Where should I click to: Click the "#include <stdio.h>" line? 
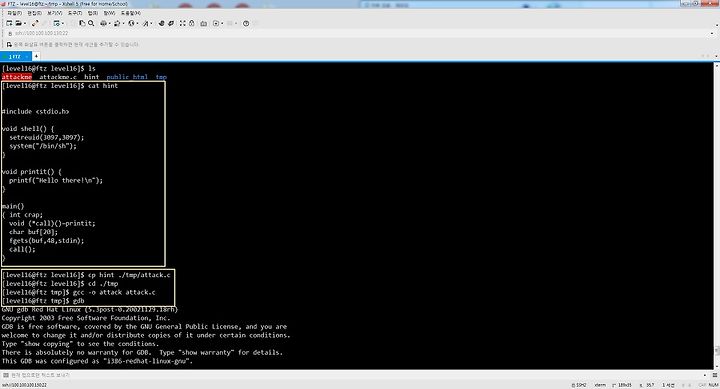click(36, 112)
